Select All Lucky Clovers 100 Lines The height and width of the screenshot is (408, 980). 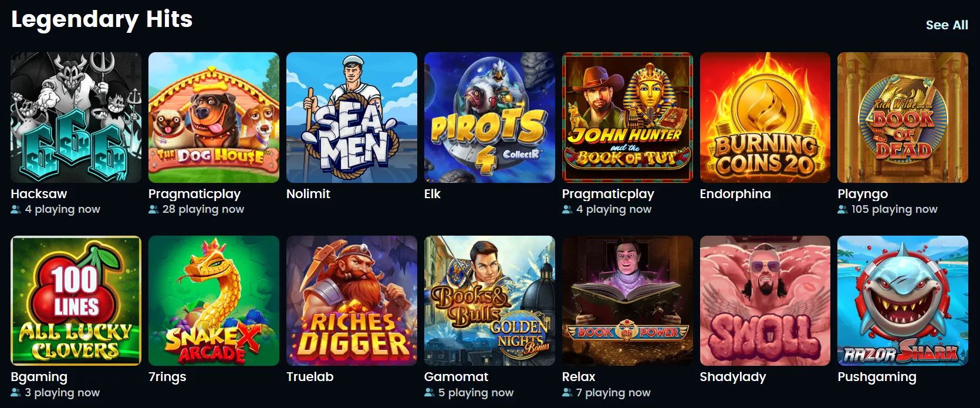pos(76,301)
